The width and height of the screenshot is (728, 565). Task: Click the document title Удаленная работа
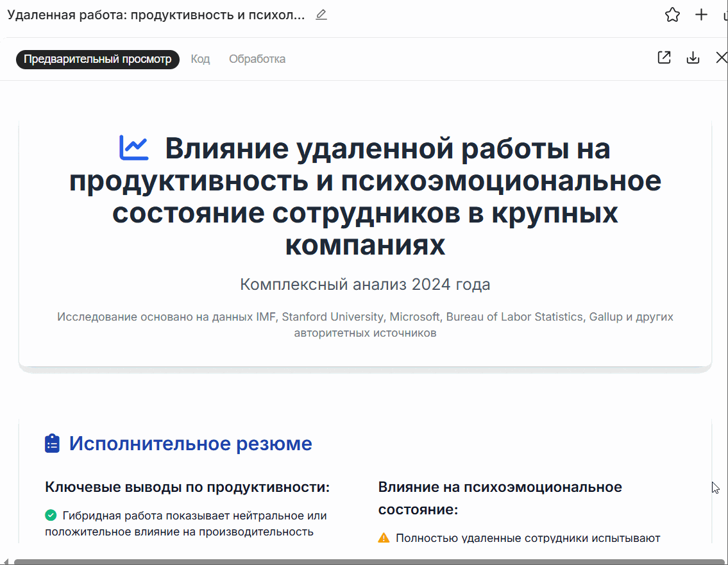coord(156,15)
